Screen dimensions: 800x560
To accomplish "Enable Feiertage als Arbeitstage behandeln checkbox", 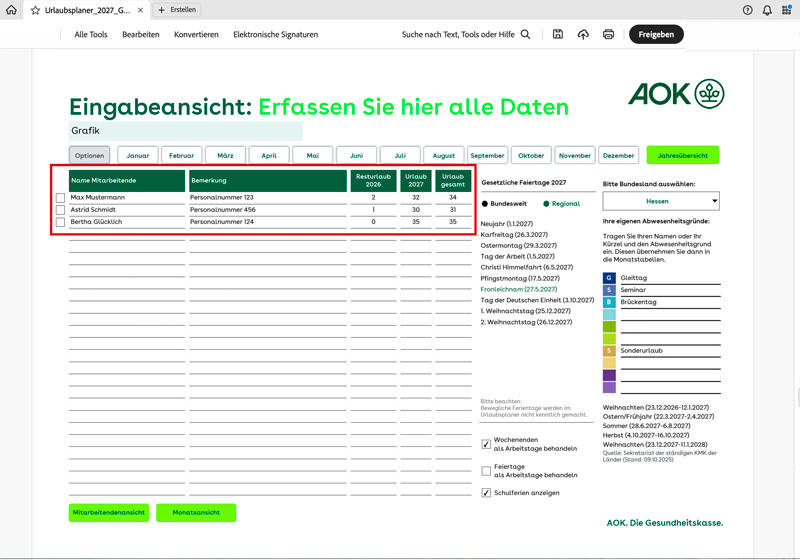I will click(487, 470).
